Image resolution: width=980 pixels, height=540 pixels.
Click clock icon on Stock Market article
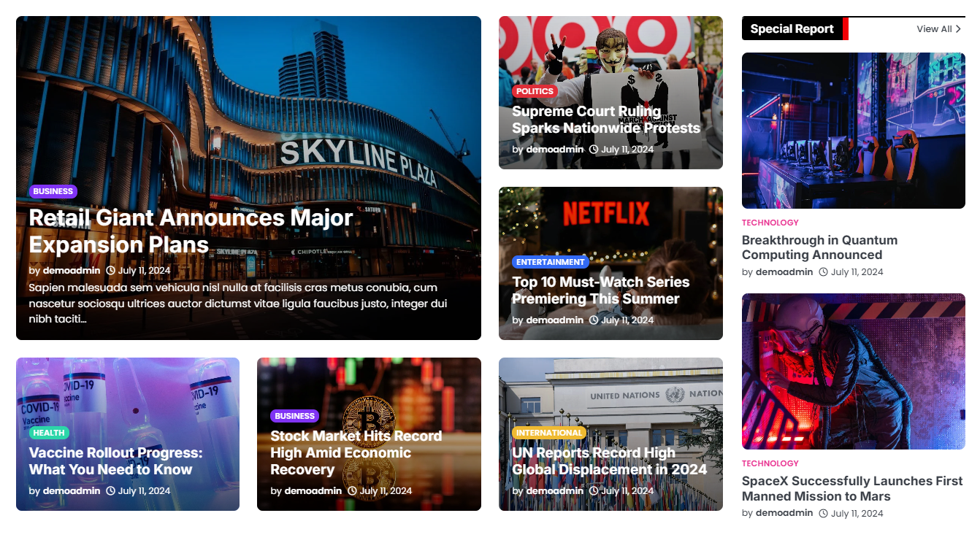352,491
